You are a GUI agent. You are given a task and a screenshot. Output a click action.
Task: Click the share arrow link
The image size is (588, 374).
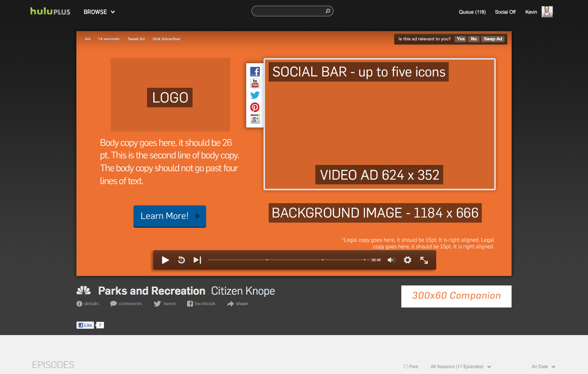click(238, 304)
